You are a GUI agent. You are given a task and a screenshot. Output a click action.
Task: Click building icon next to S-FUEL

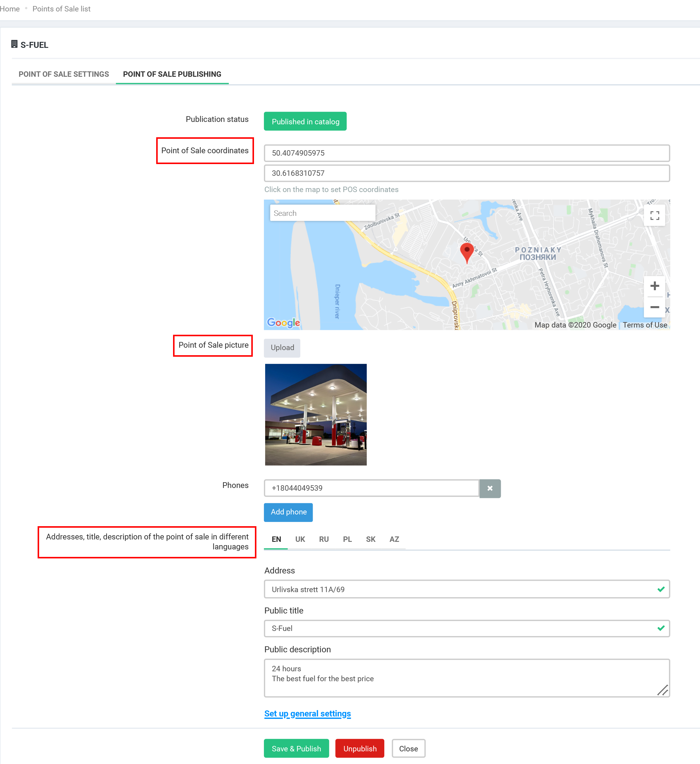[x=14, y=44]
